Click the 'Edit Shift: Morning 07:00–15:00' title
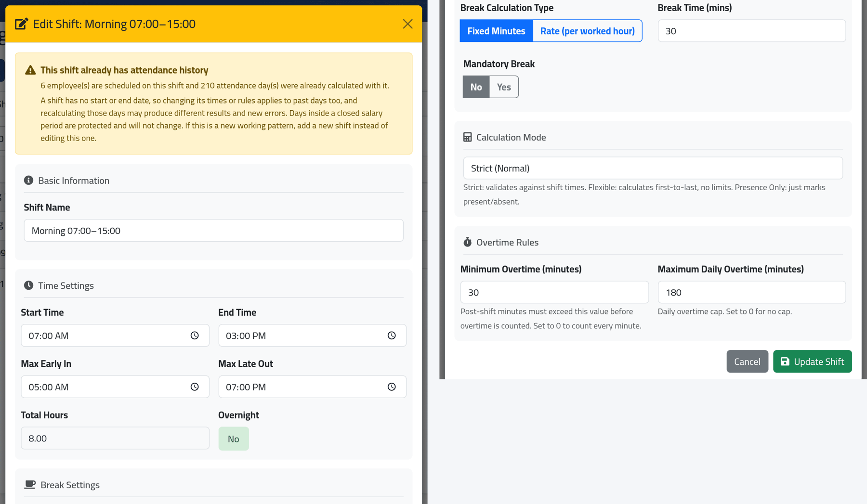The width and height of the screenshot is (867, 504). 114,24
